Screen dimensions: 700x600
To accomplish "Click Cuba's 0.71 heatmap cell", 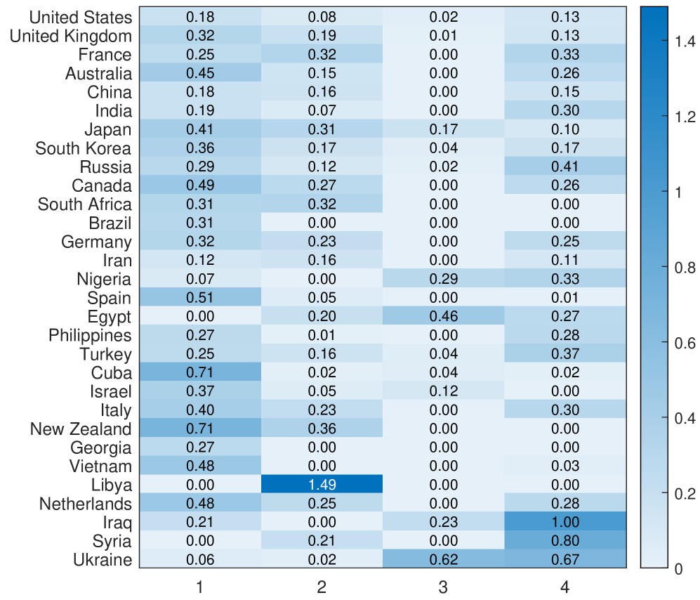I will (200, 372).
